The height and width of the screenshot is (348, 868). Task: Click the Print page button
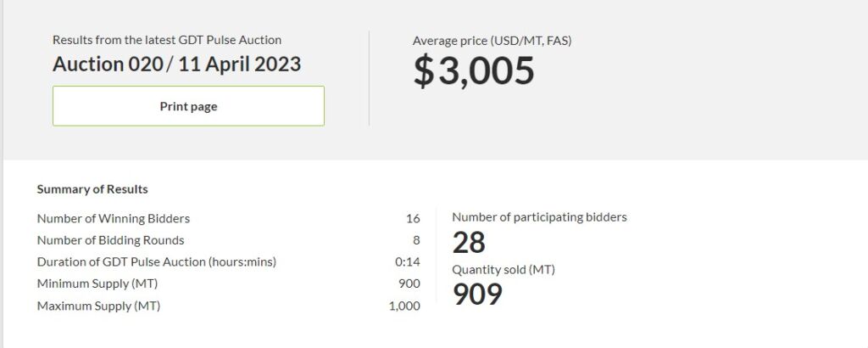click(x=188, y=106)
